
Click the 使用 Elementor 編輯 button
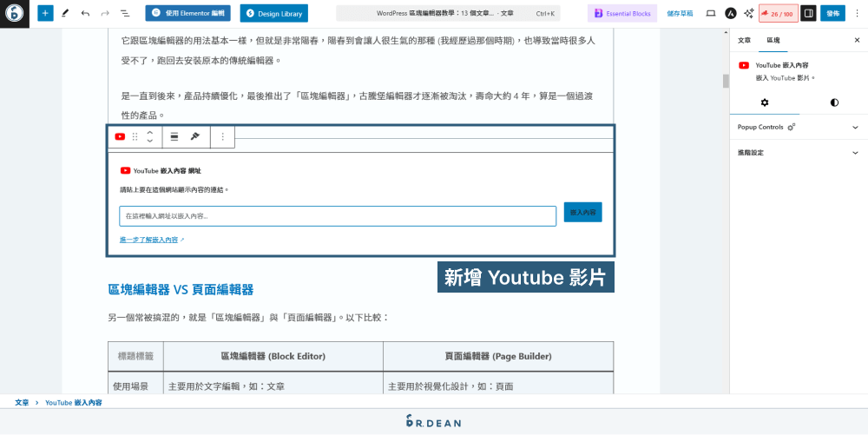pyautogui.click(x=188, y=13)
